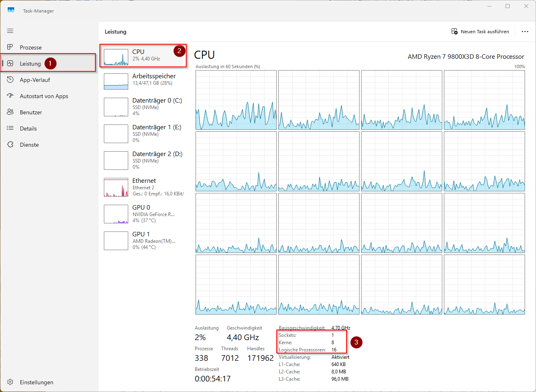
Task: Click the App-Verlauf history icon
Action: pos(10,79)
